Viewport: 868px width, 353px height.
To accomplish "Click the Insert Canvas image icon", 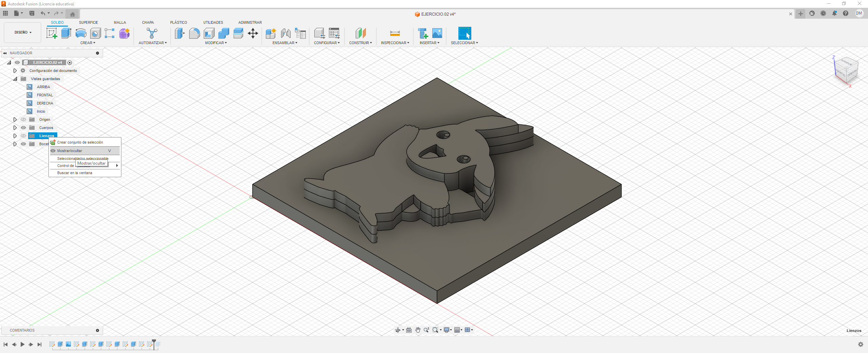I will (437, 33).
